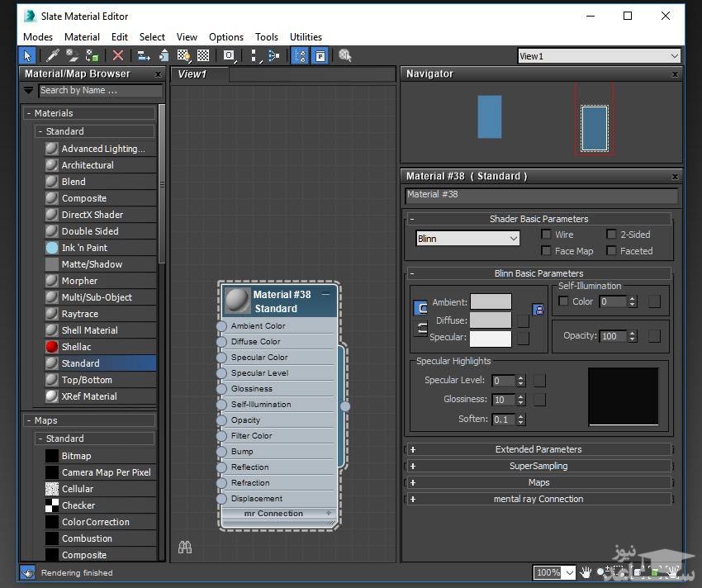Click the Pan tool hand icon
The height and width of the screenshot is (588, 702).
[586, 572]
